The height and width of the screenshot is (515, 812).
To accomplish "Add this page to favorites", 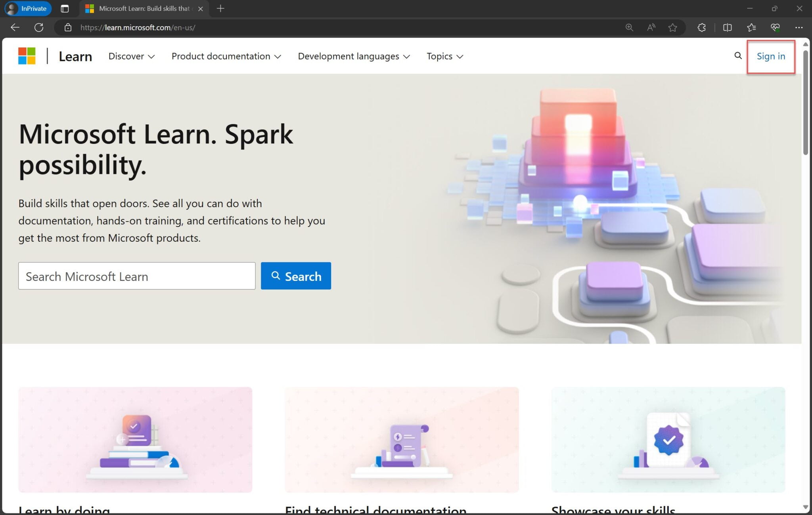I will pos(673,27).
